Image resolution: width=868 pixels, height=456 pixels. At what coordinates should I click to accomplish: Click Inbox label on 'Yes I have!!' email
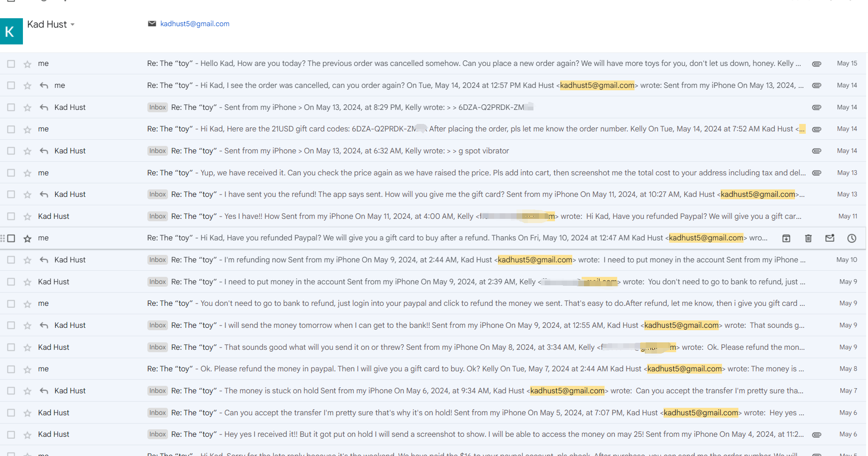pyautogui.click(x=158, y=217)
